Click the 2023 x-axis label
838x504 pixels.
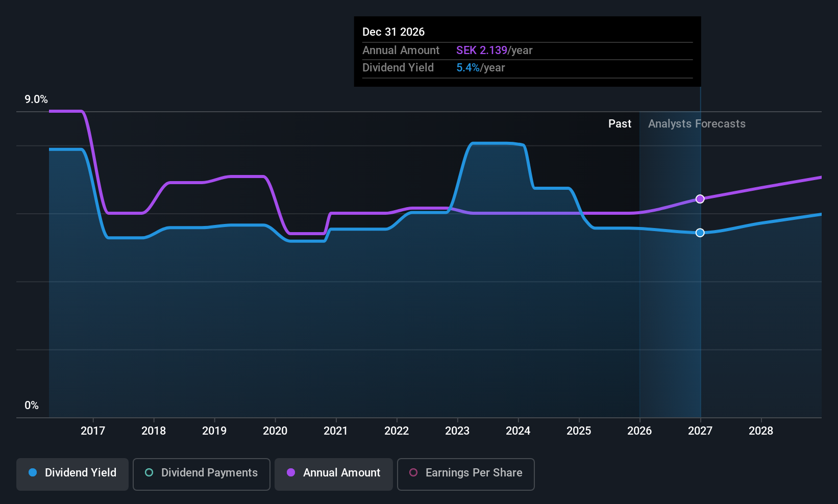457,431
